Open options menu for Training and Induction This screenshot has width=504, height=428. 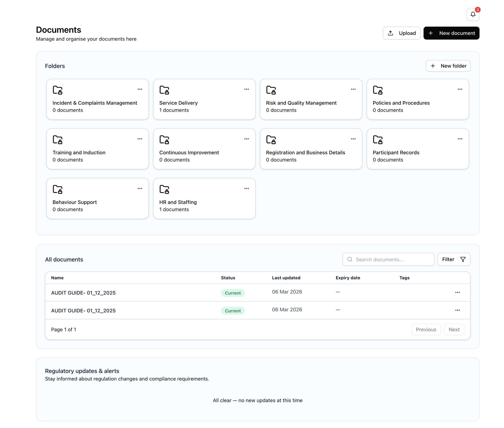[140, 139]
